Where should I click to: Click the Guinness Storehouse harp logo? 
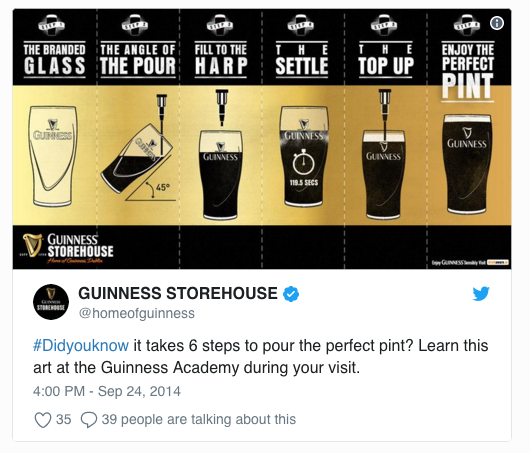coord(32,245)
